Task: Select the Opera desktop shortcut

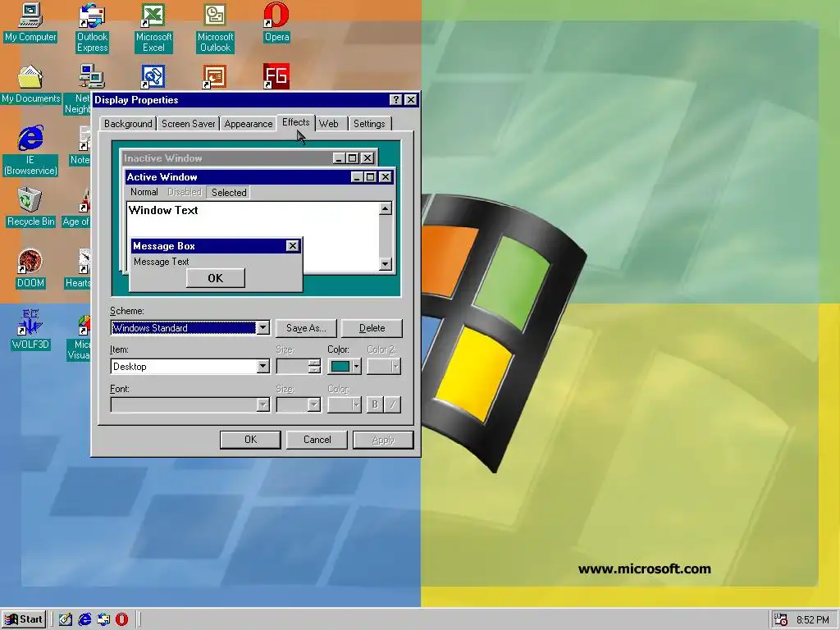Action: coord(276,22)
